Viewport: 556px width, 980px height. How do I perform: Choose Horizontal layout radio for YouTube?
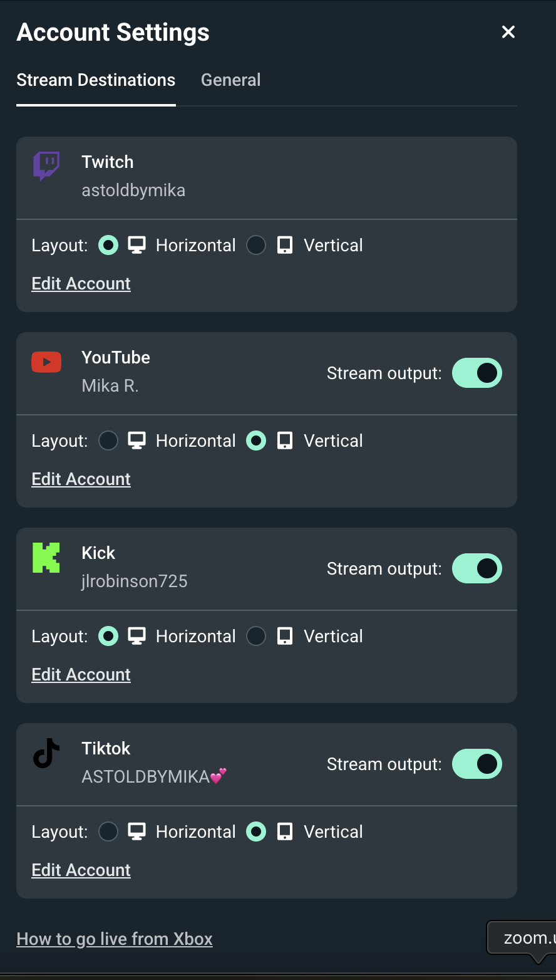click(108, 440)
